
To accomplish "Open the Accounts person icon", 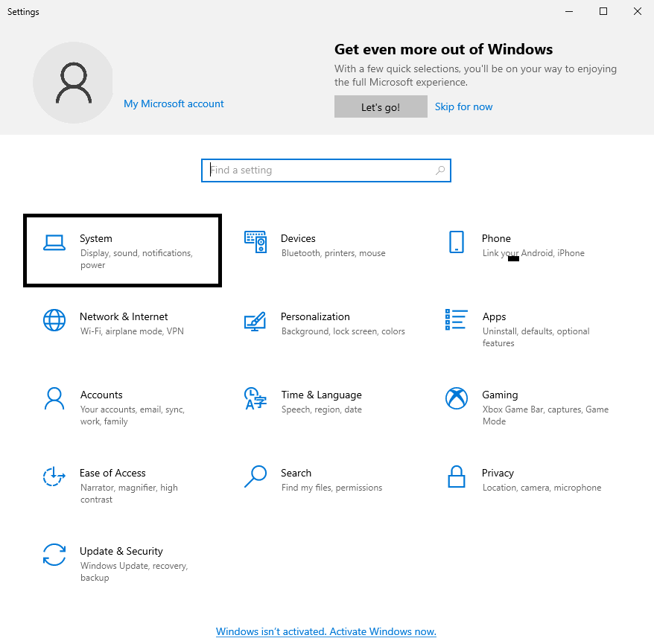I will pyautogui.click(x=54, y=398).
